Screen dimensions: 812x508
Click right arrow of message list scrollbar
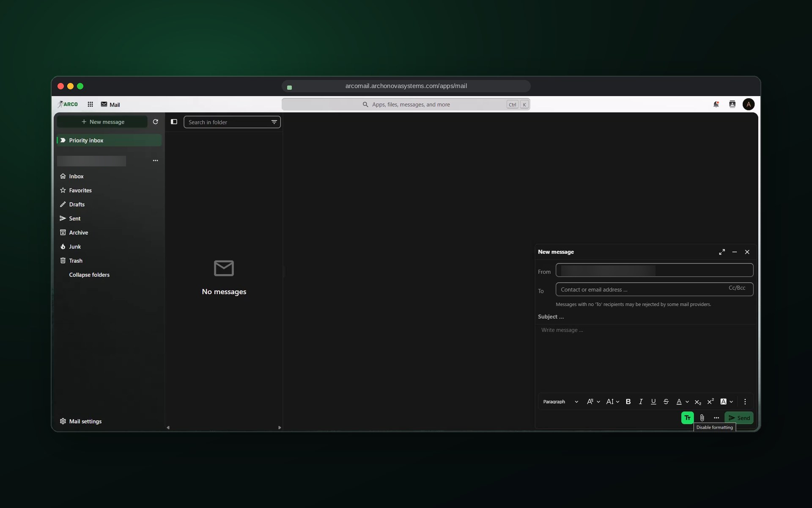[280, 428]
